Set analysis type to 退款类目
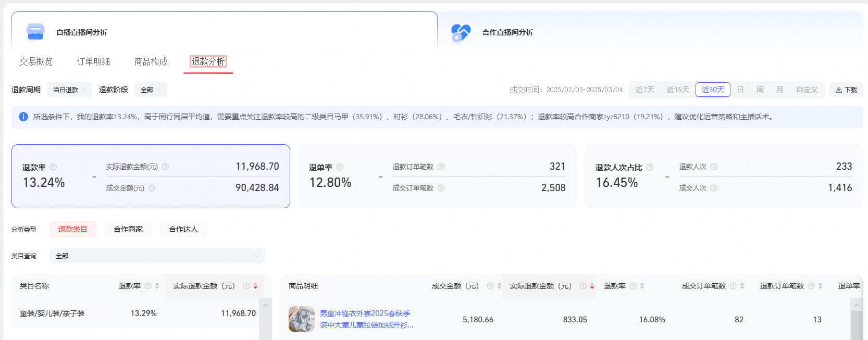868x340 pixels. [73, 229]
